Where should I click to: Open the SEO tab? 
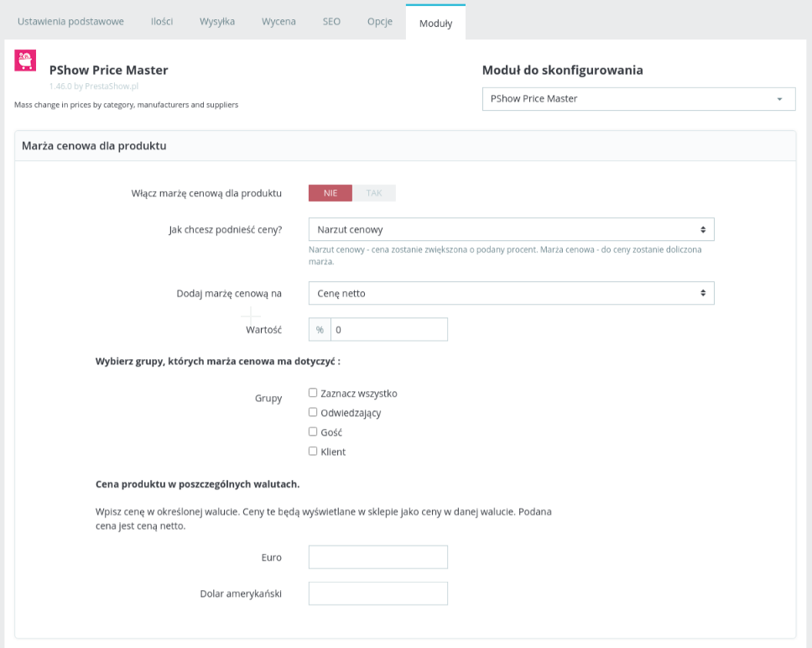[x=331, y=21]
